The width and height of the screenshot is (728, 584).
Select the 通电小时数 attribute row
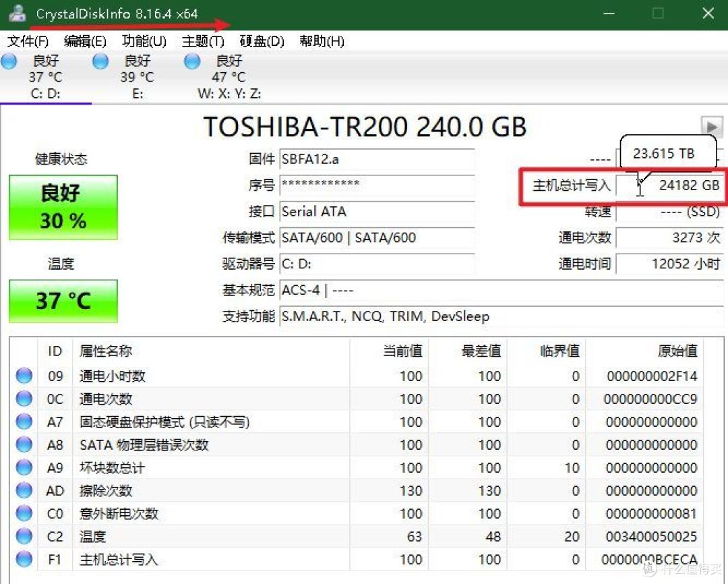(x=357, y=376)
